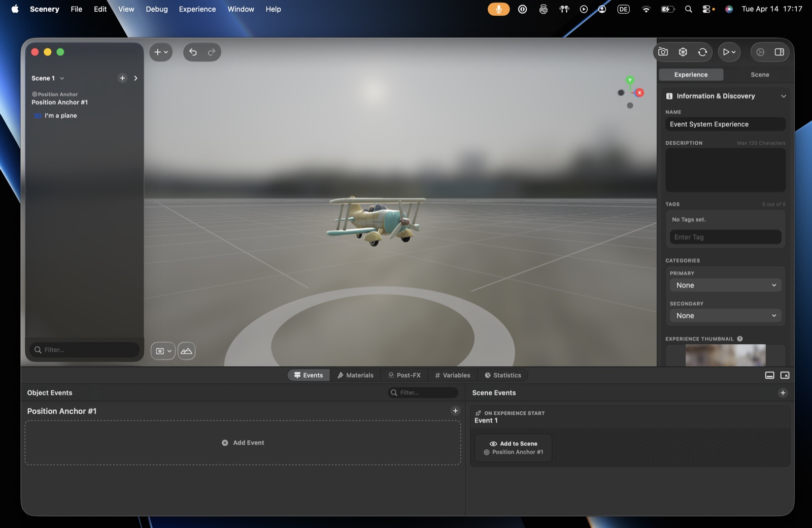Image resolution: width=812 pixels, height=528 pixels.
Task: Select the airplane model in viewport
Action: tap(376, 221)
